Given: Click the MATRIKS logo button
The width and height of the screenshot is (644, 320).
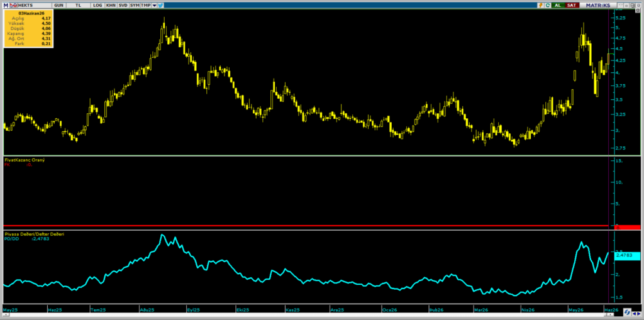Looking at the screenshot, I should (x=598, y=5).
